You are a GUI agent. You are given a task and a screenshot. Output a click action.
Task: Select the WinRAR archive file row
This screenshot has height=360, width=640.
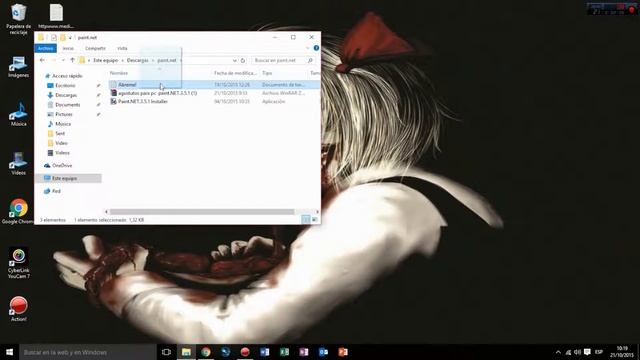tap(214, 93)
